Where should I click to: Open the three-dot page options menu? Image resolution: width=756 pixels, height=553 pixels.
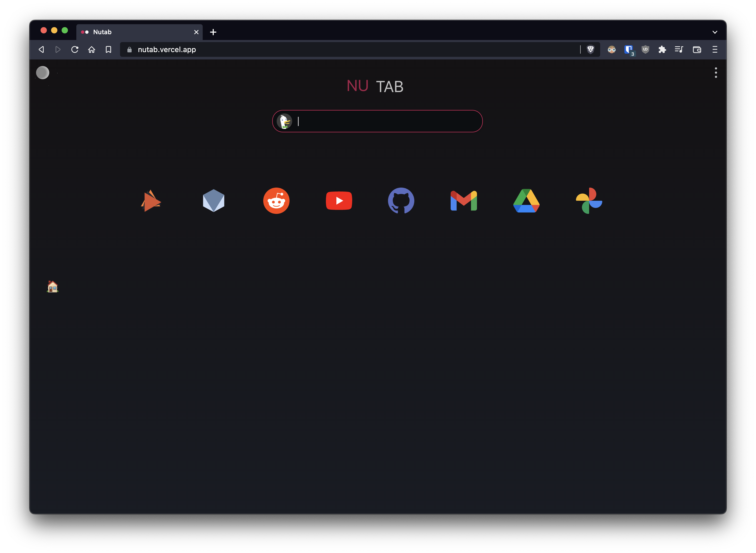pyautogui.click(x=716, y=73)
